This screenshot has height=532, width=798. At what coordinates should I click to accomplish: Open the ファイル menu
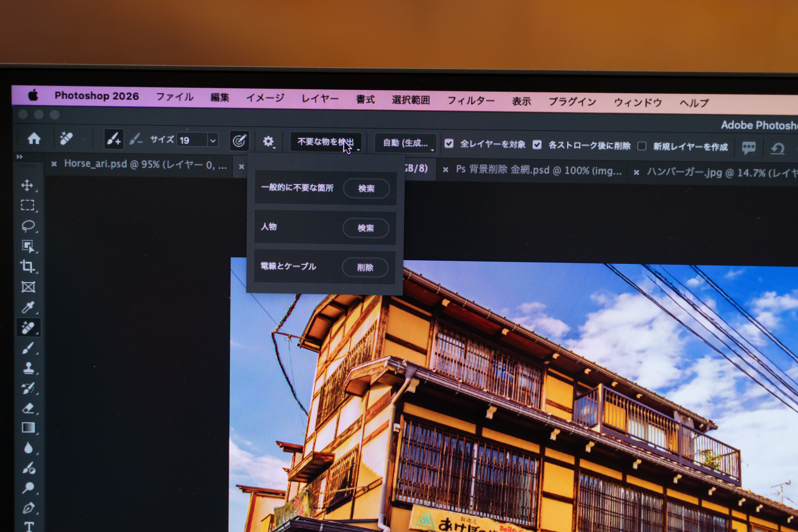175,97
